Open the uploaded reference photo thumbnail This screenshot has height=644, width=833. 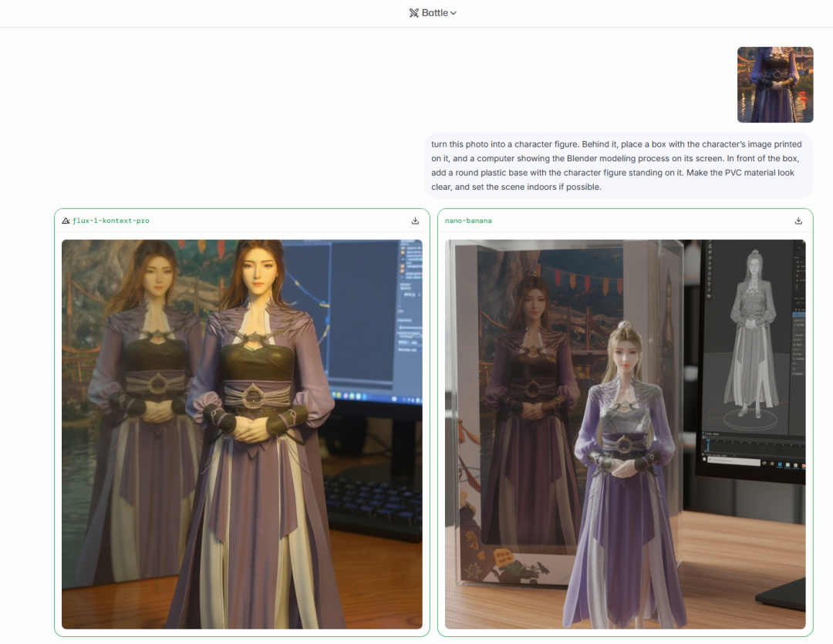[774, 85]
